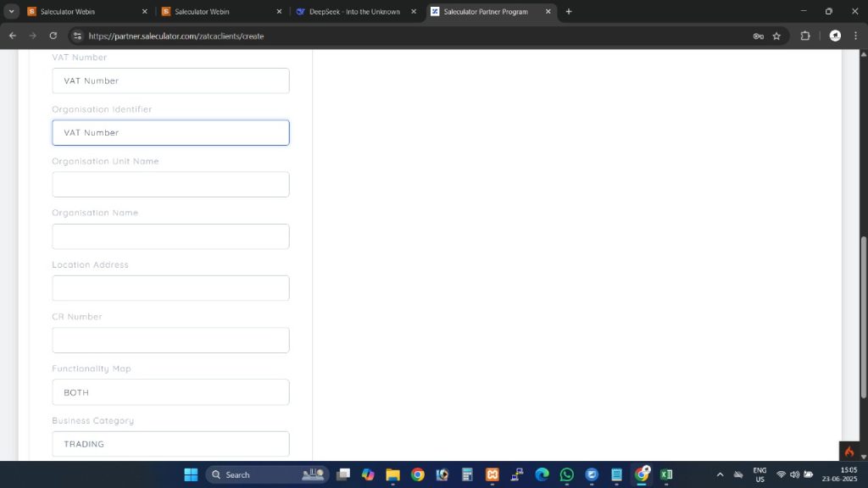Open the browser extensions puzzle icon

click(805, 36)
